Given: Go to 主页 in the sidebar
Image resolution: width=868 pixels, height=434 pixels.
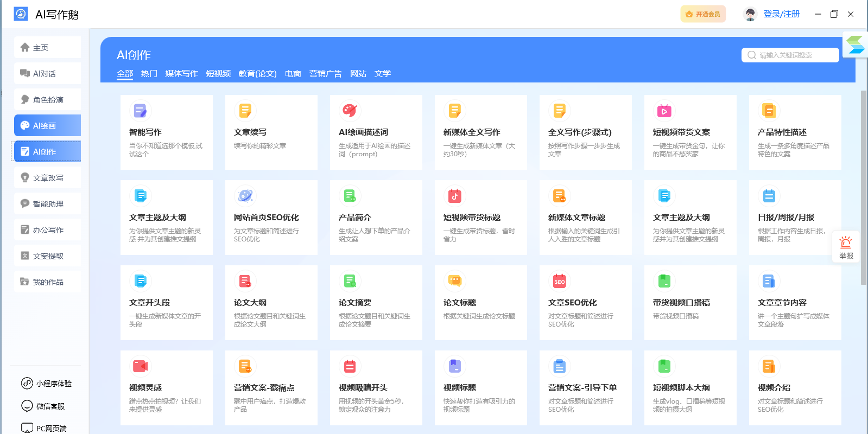Looking at the screenshot, I should [47, 48].
